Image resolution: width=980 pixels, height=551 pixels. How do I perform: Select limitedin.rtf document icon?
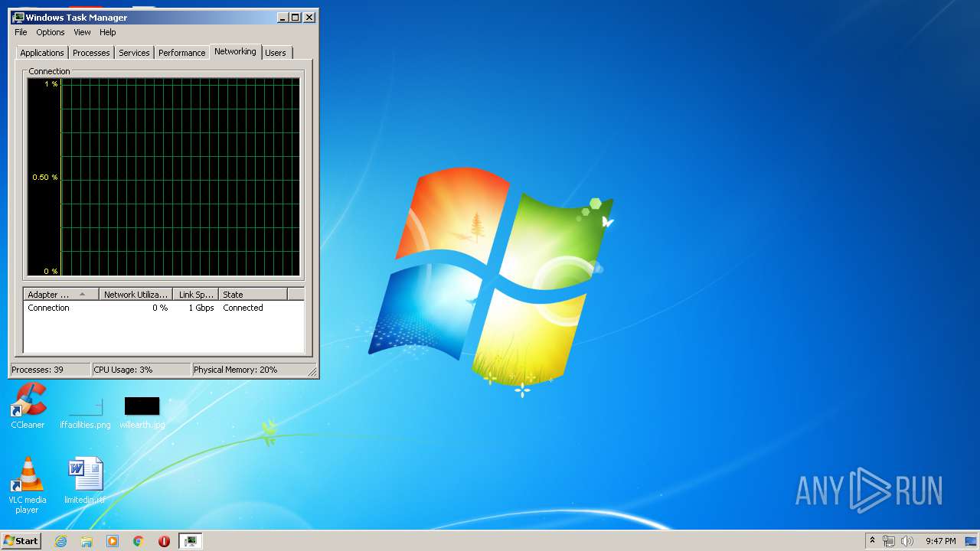[x=85, y=481]
